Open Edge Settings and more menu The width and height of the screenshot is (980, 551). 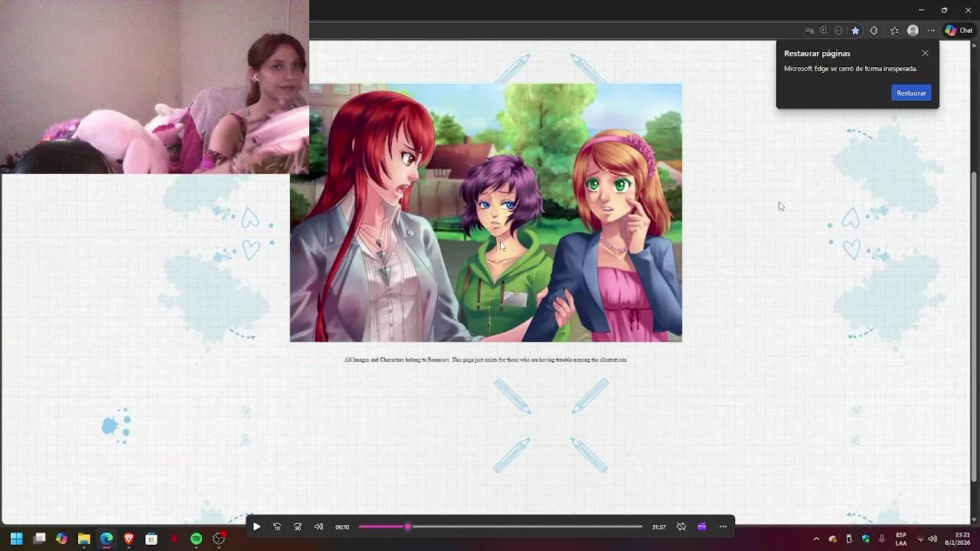pos(931,31)
